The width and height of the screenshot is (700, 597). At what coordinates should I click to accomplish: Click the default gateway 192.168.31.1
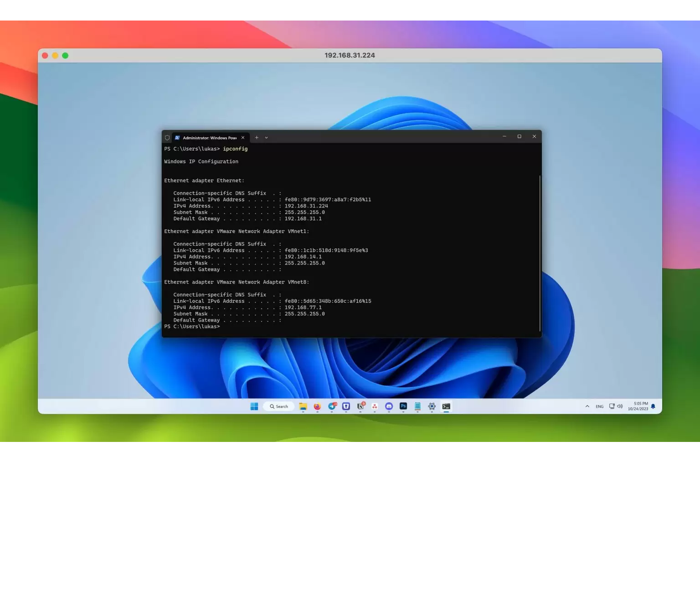click(303, 219)
